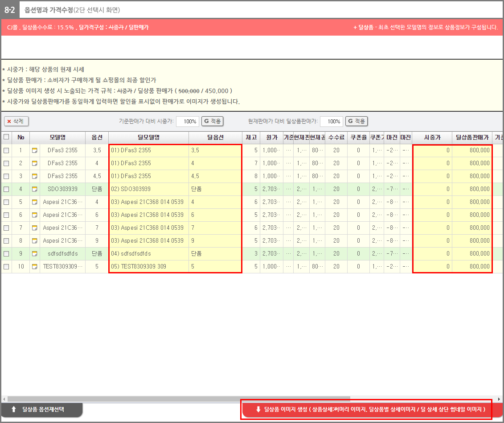Sort by the 딜모델명 column header

148,137
